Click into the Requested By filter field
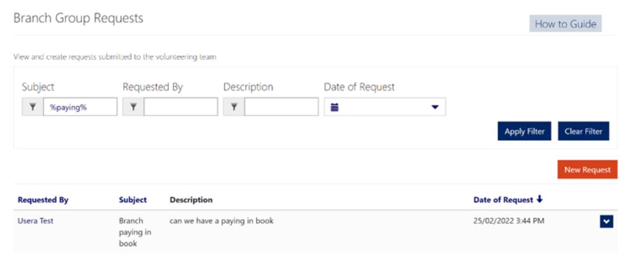 coord(181,107)
